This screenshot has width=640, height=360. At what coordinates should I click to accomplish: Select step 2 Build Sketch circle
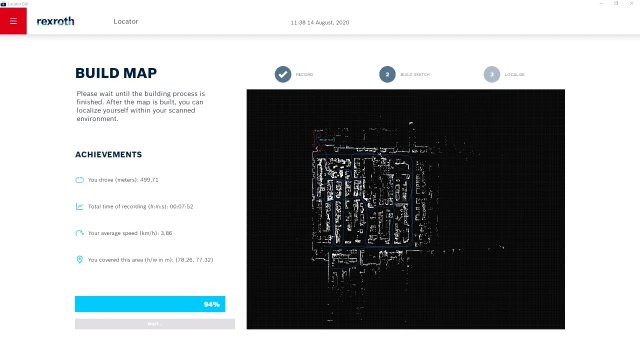(x=387, y=74)
